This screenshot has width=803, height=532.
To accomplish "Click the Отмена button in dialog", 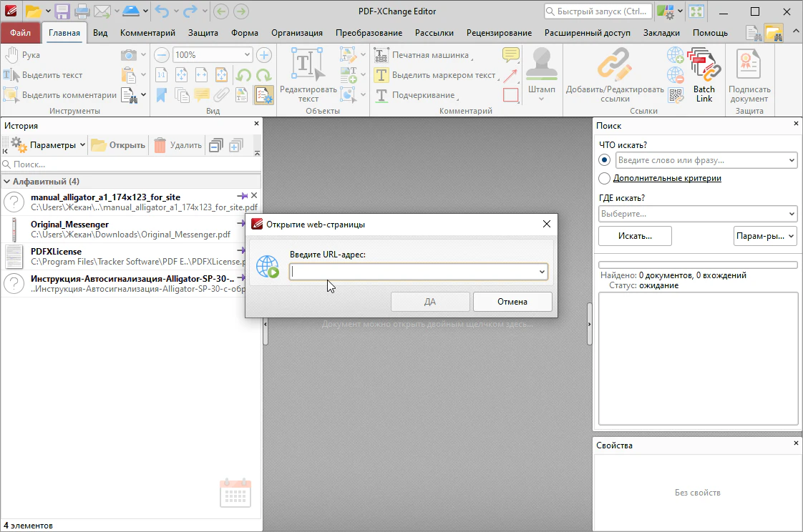I will [512, 302].
